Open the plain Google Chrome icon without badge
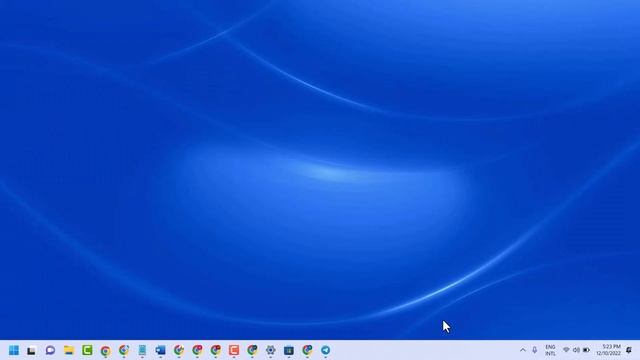The height and width of the screenshot is (360, 640). tap(105, 351)
